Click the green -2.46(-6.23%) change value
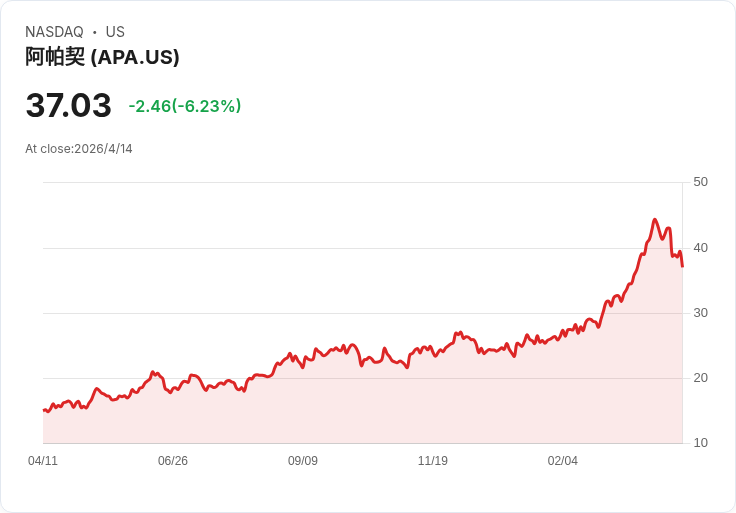 click(185, 106)
